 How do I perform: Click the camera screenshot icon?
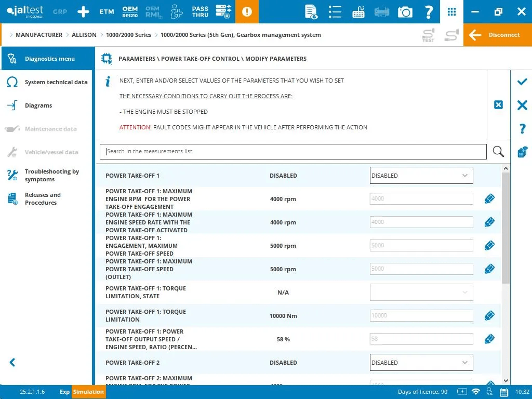point(405,12)
